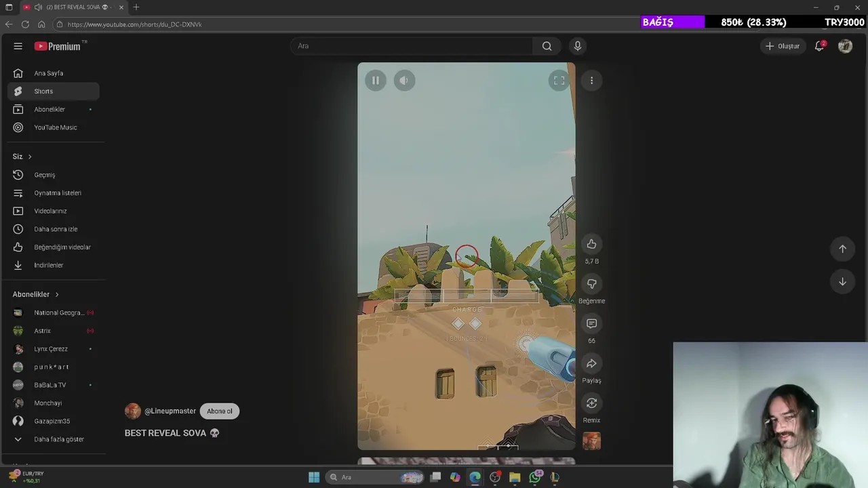Image resolution: width=868 pixels, height=488 pixels.
Task: Go to the next Short with down arrow
Action: tap(842, 282)
